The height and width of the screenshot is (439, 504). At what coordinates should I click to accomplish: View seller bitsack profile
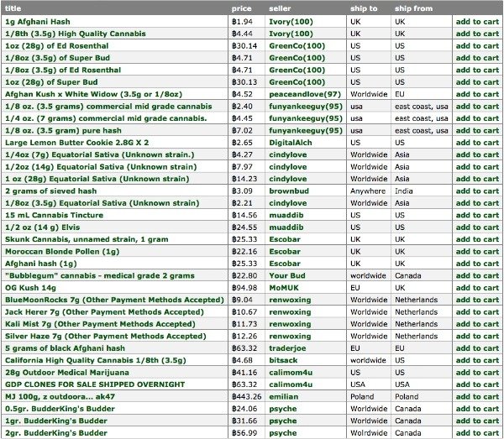(x=283, y=360)
